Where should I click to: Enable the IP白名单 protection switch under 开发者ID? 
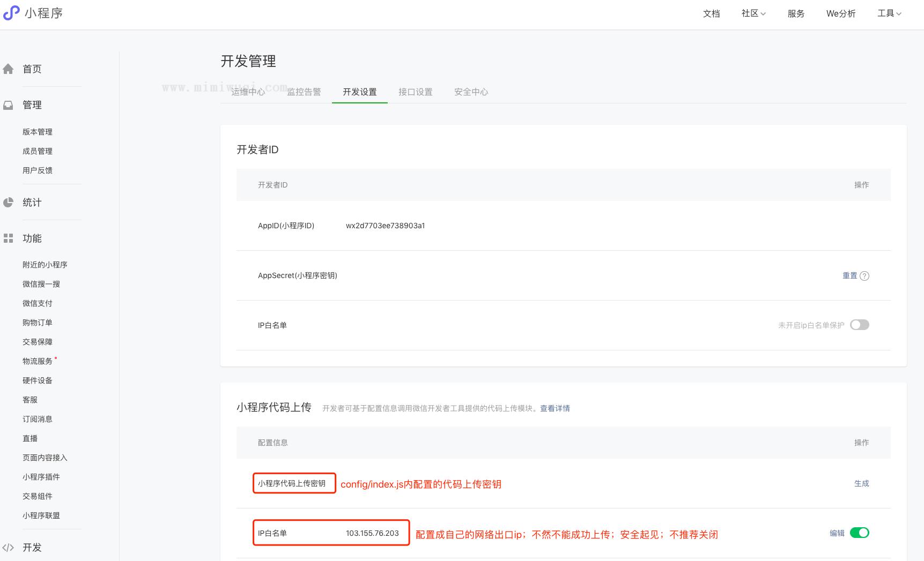[860, 325]
